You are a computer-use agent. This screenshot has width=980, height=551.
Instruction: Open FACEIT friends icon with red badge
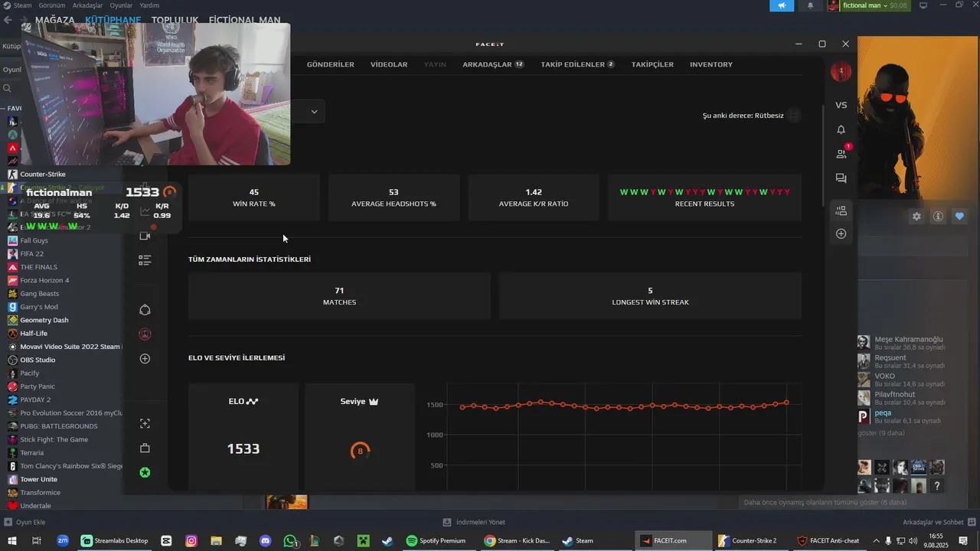tap(841, 153)
